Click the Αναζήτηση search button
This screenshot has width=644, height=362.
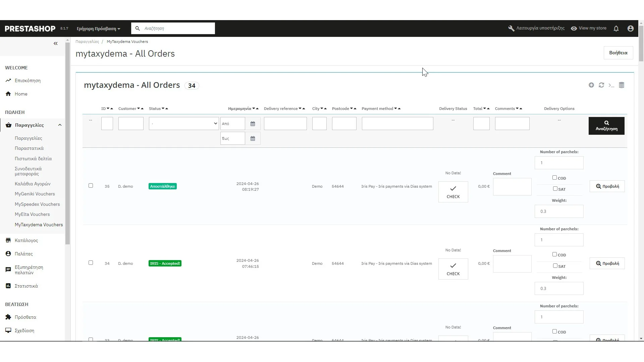606,126
